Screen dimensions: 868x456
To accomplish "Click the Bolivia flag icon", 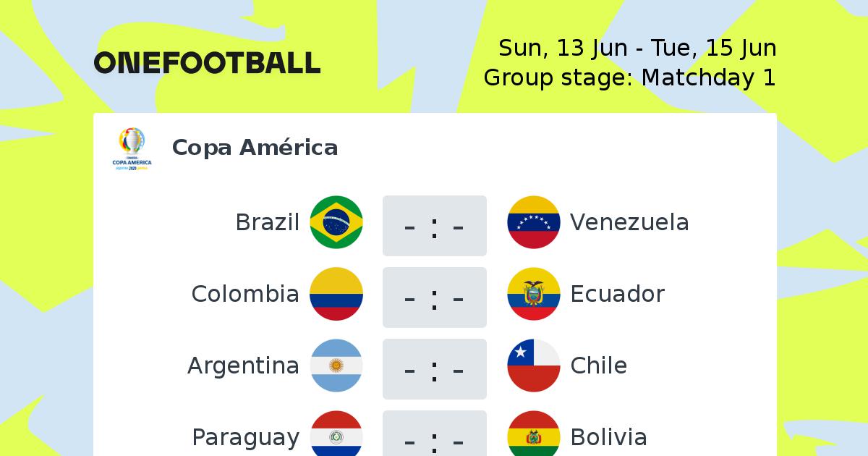I will pos(534,434).
